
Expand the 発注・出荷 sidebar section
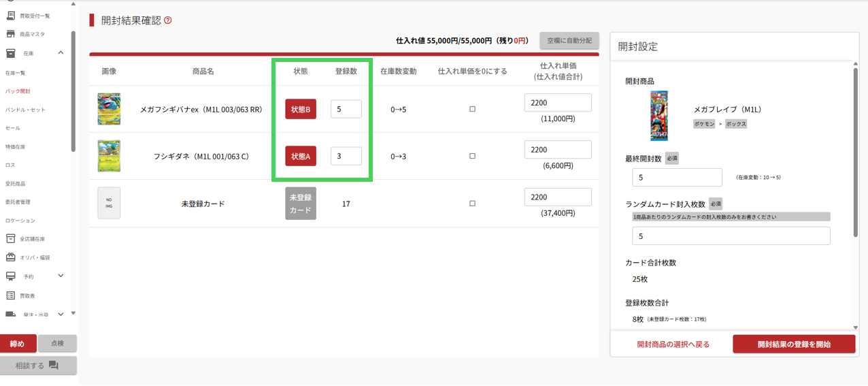[61, 314]
